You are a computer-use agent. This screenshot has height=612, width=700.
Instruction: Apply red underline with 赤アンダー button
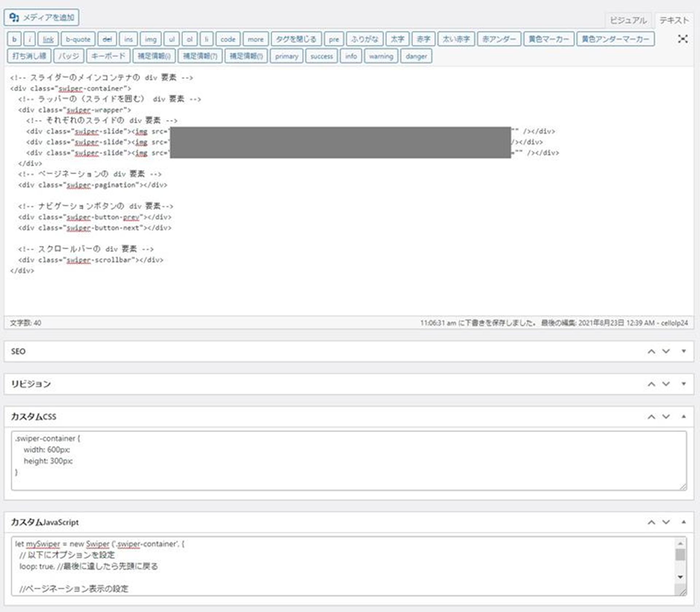point(499,39)
